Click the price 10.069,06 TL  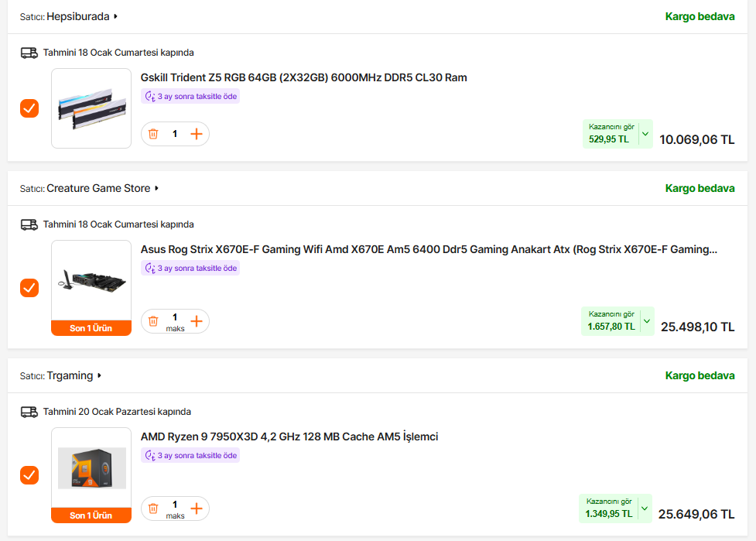click(696, 140)
